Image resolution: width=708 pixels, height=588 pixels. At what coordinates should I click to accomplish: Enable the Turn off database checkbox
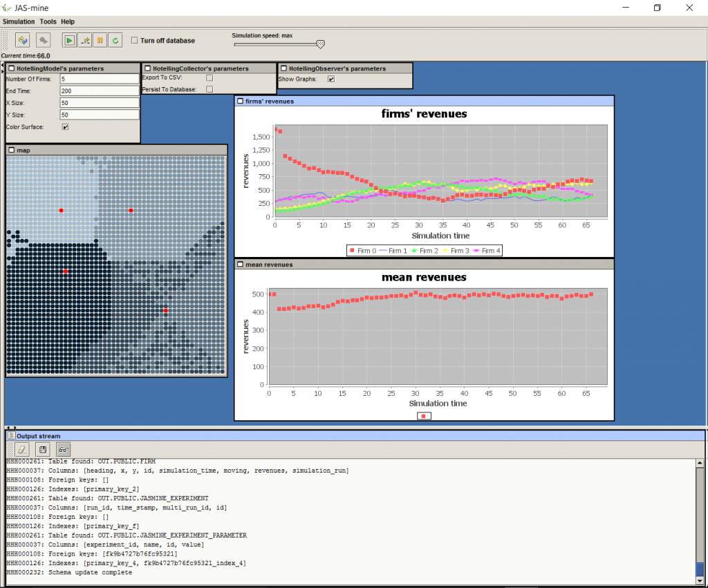[134, 40]
